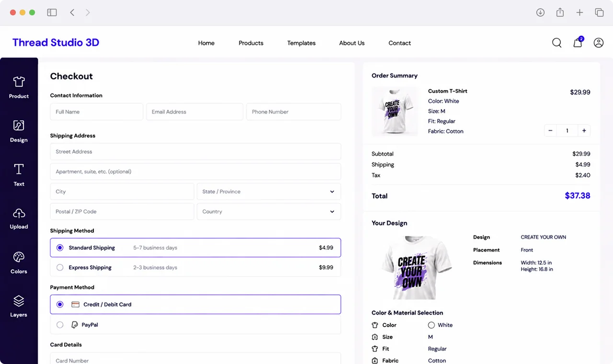Click the T-shirt thumbnail in Order Summary
The height and width of the screenshot is (364, 613).
tap(395, 111)
